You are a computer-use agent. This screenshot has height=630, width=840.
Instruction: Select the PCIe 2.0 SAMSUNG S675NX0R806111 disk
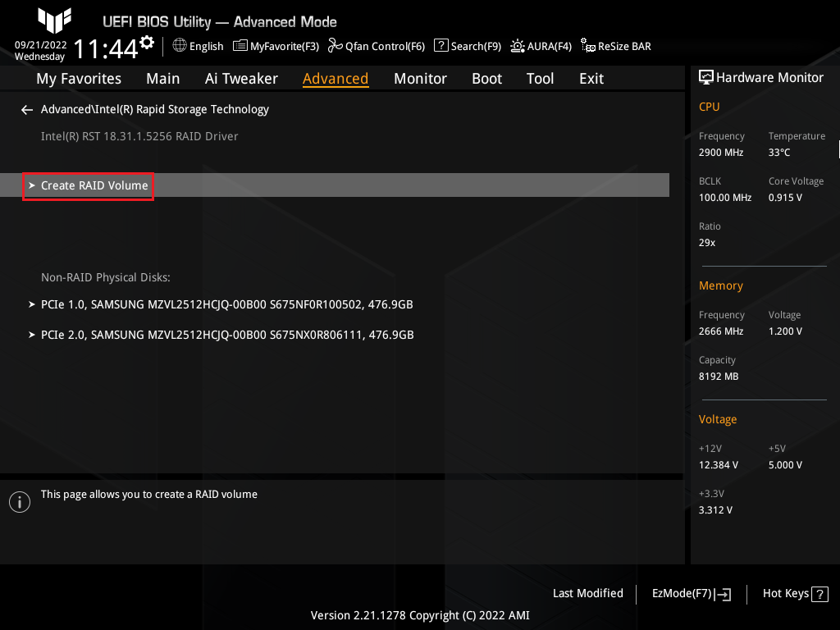[227, 335]
